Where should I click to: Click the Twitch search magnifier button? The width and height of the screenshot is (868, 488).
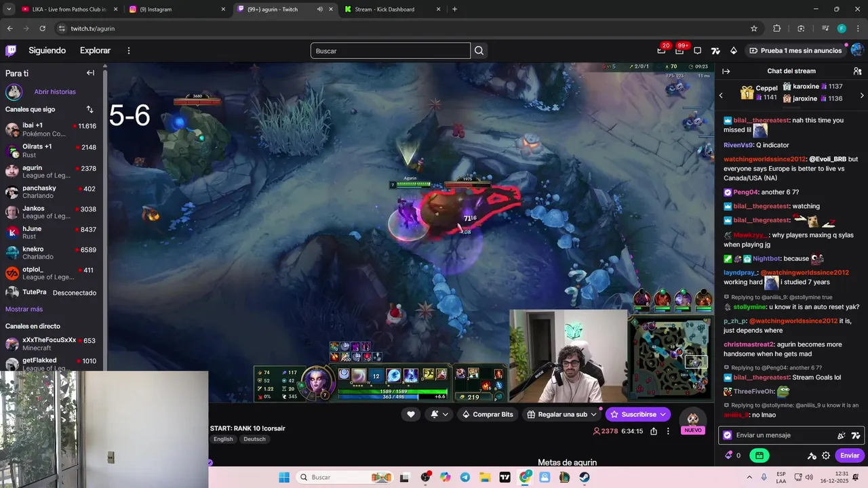(479, 51)
